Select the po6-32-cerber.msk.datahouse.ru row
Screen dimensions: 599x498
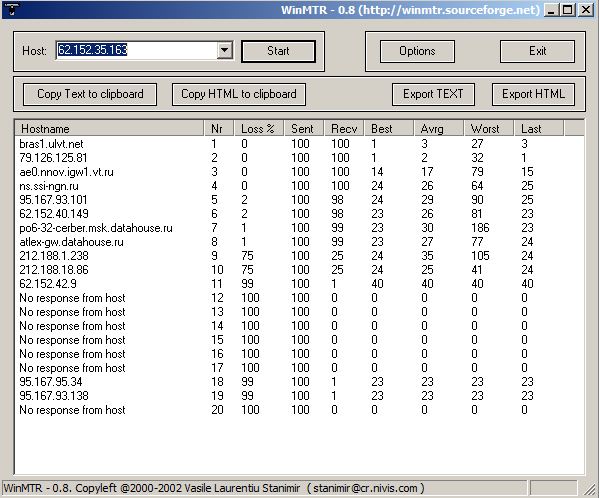coord(300,228)
